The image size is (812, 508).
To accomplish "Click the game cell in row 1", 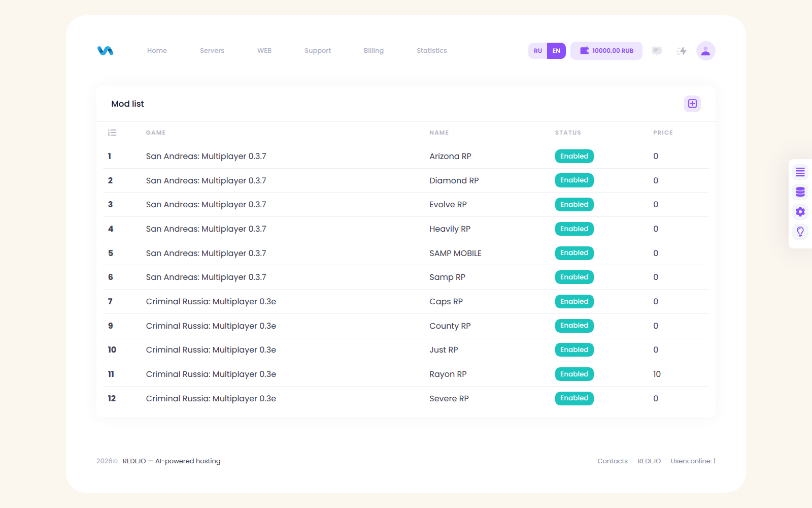I will [x=206, y=156].
